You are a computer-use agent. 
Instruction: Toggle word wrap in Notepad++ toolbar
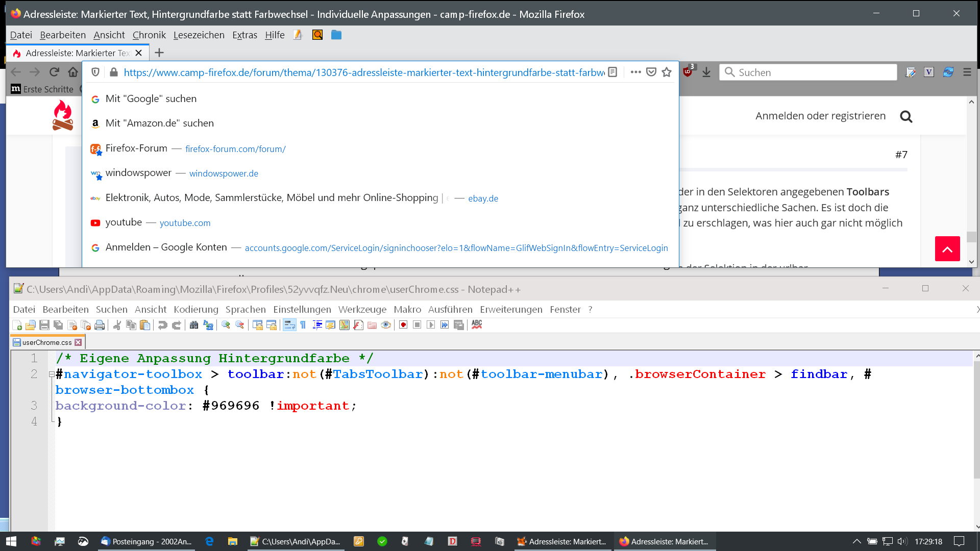point(289,325)
